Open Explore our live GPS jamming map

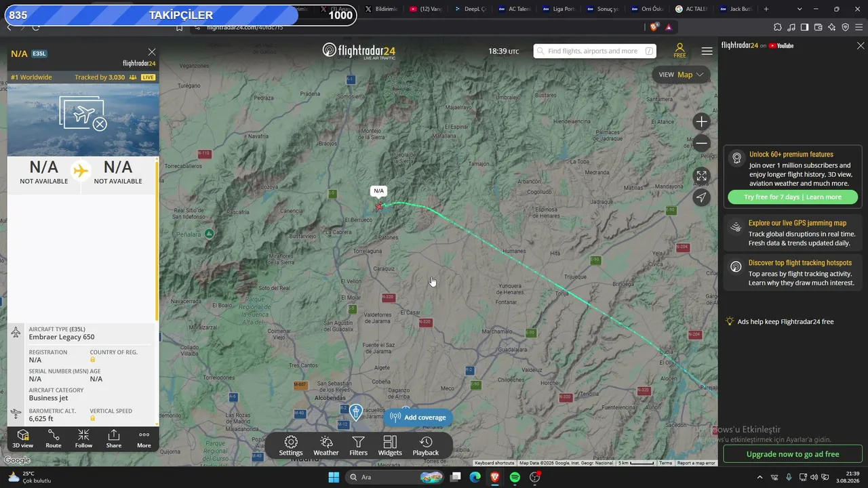pyautogui.click(x=793, y=233)
